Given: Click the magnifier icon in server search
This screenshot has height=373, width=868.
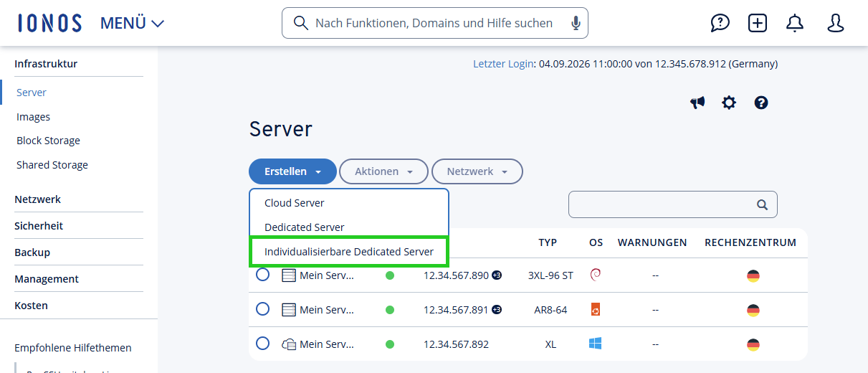Looking at the screenshot, I should point(762,204).
